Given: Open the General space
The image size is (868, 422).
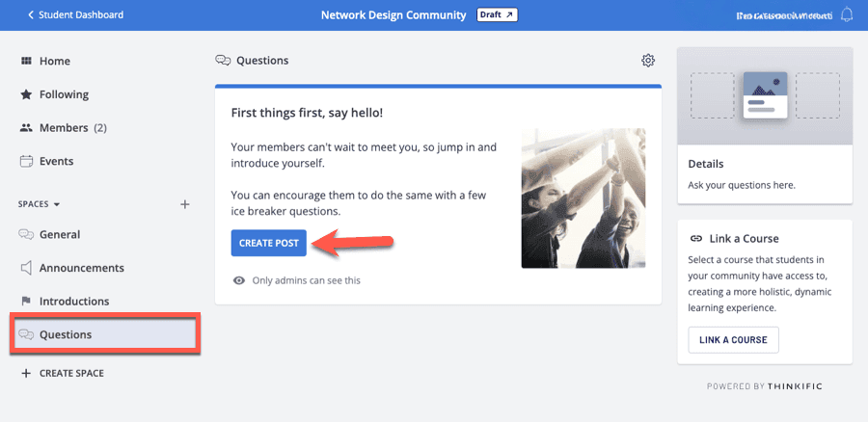Looking at the screenshot, I should click(x=59, y=234).
